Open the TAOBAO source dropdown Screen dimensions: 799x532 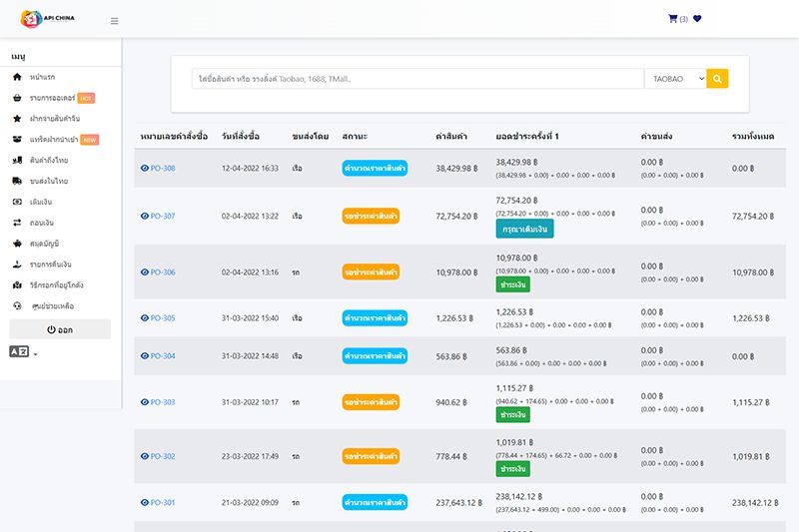tap(675, 79)
